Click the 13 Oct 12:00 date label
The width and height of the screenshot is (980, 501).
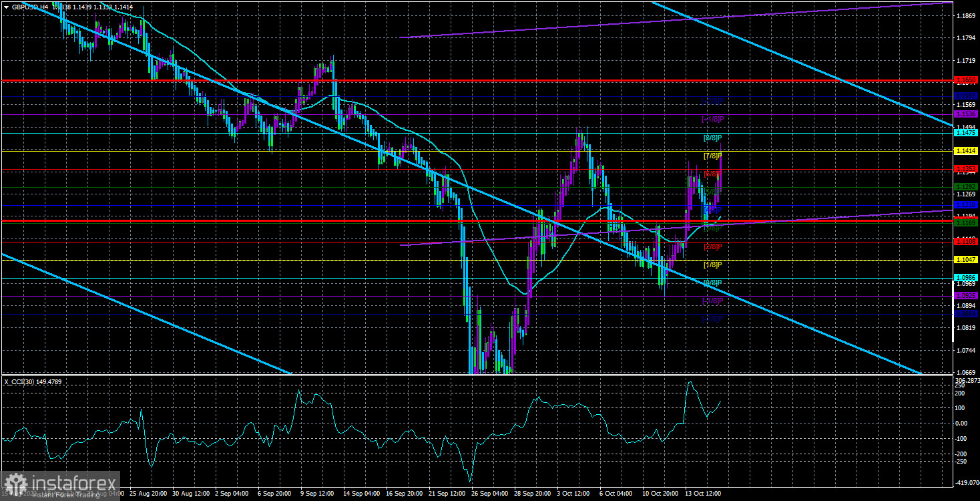point(702,493)
